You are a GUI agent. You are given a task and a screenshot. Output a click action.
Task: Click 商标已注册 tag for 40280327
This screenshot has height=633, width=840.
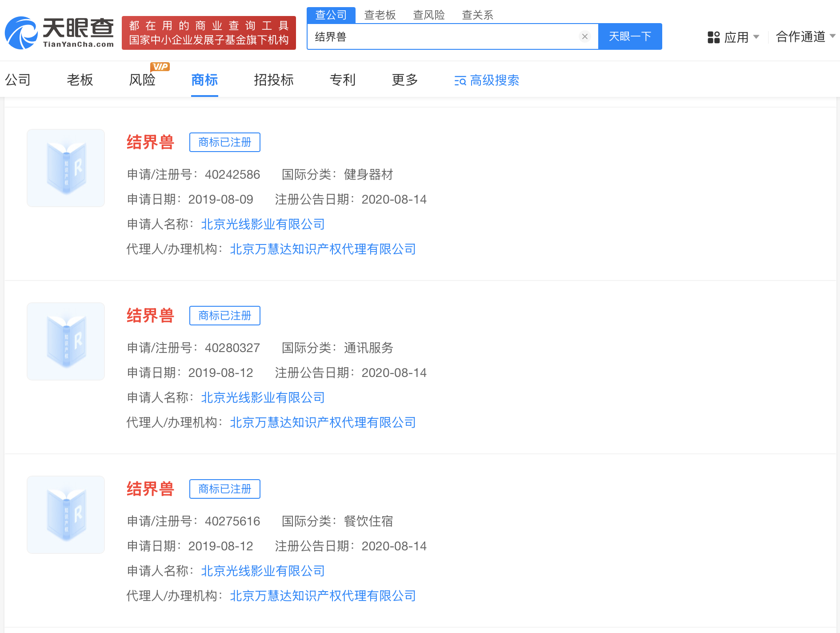tap(225, 316)
